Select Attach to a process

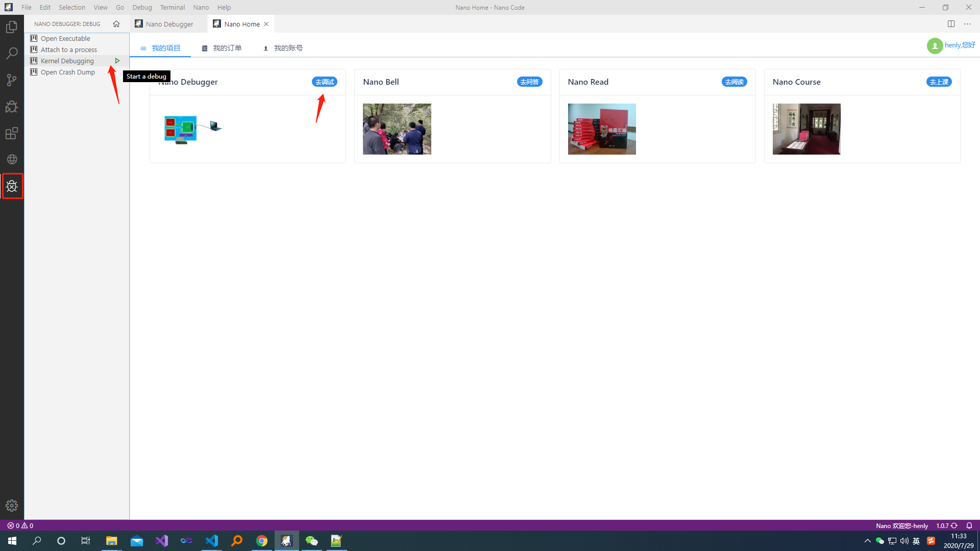click(77, 49)
